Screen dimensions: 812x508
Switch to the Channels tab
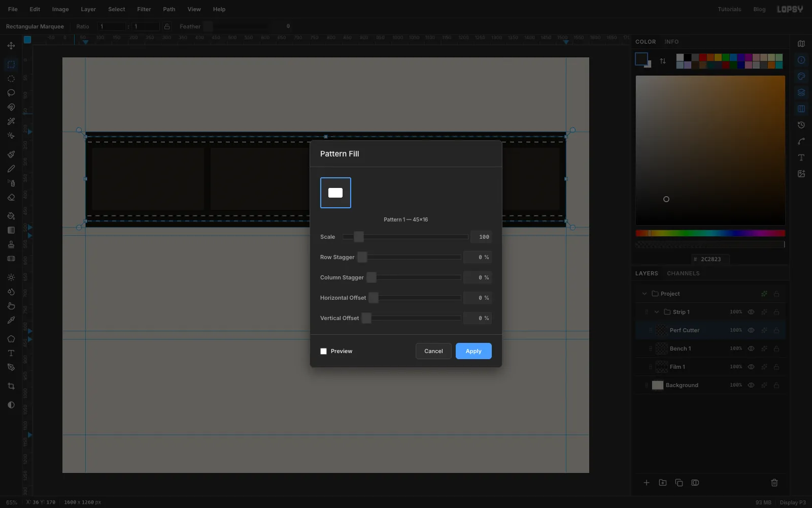683,273
